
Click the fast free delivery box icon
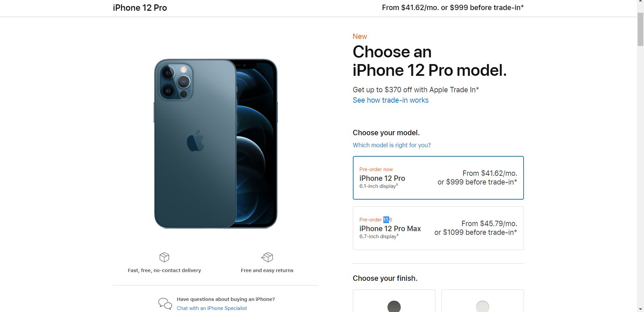tap(164, 257)
